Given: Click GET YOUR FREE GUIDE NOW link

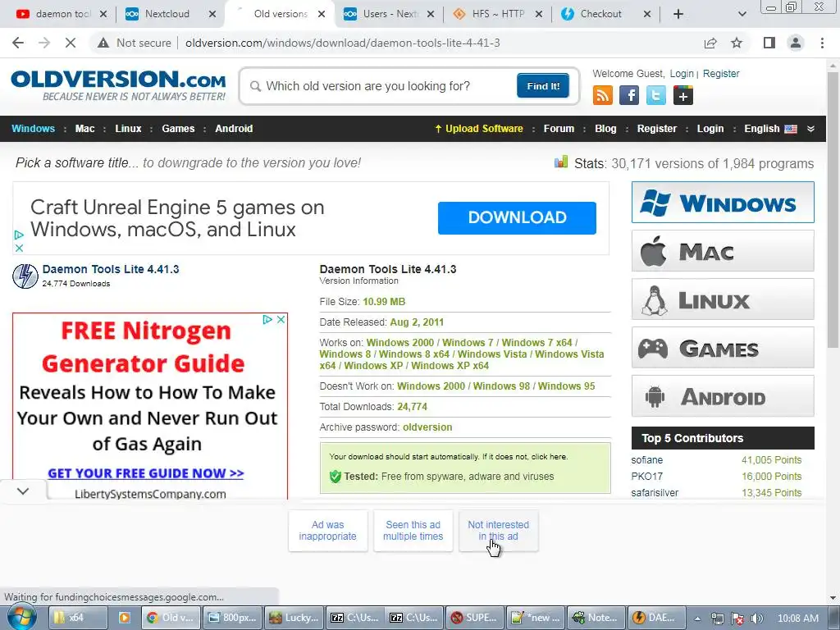Looking at the screenshot, I should tap(146, 473).
